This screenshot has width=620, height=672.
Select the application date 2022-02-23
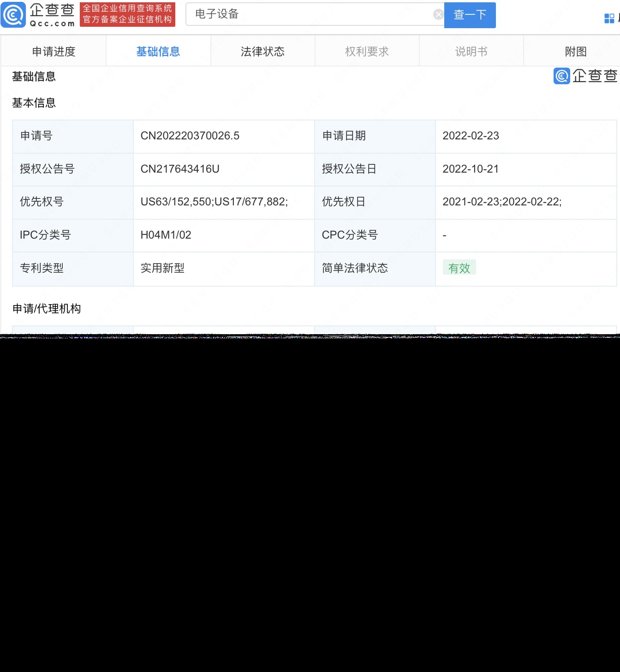471,136
